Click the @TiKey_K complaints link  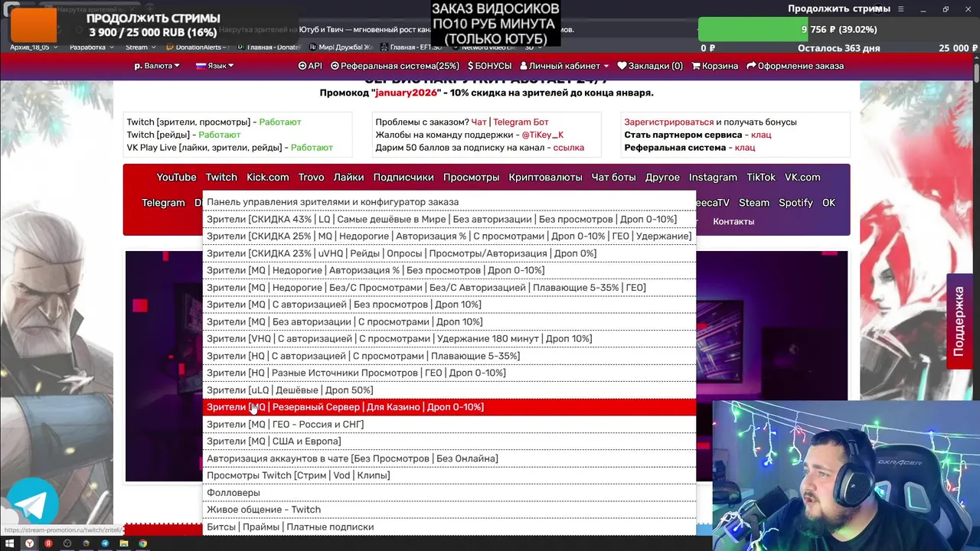click(542, 135)
